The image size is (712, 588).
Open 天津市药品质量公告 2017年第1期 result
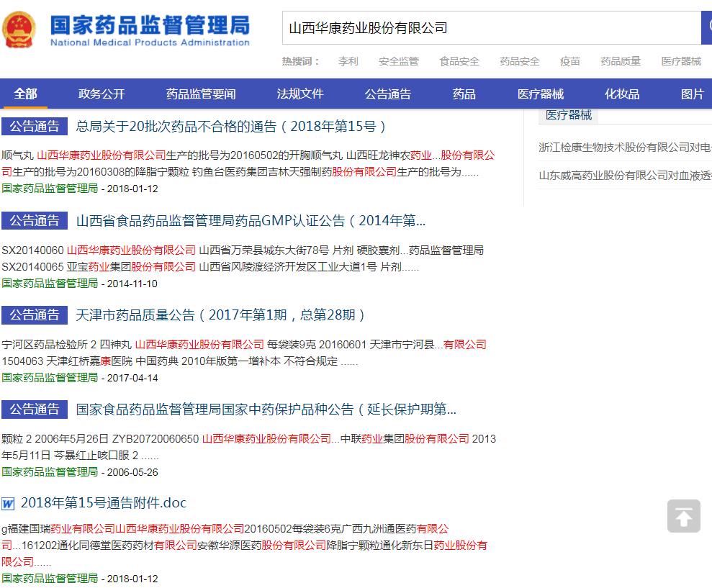222,315
